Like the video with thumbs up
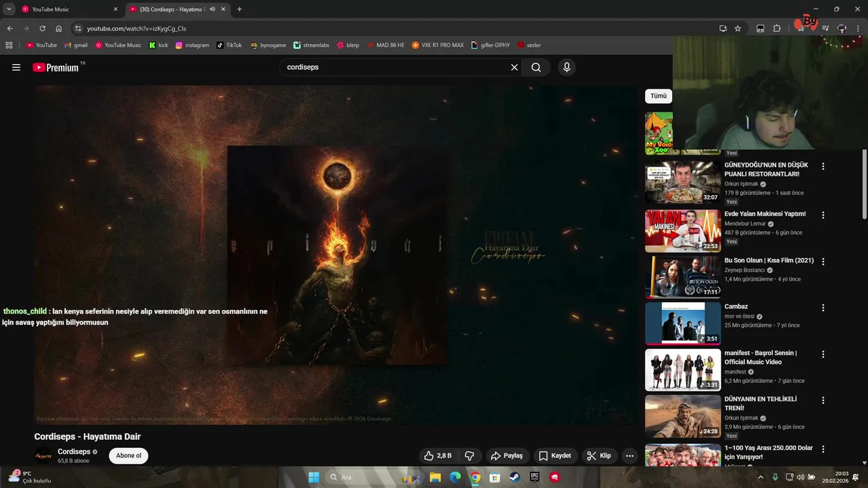The image size is (868, 488). 437,455
